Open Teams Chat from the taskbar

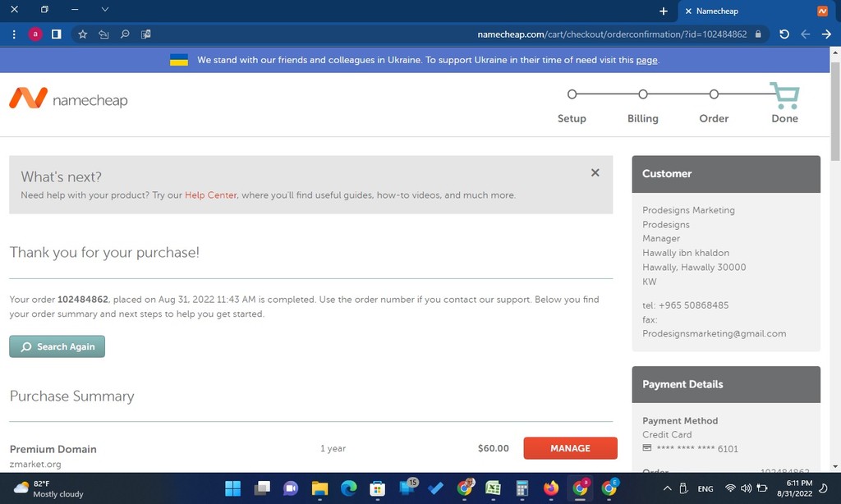point(291,488)
